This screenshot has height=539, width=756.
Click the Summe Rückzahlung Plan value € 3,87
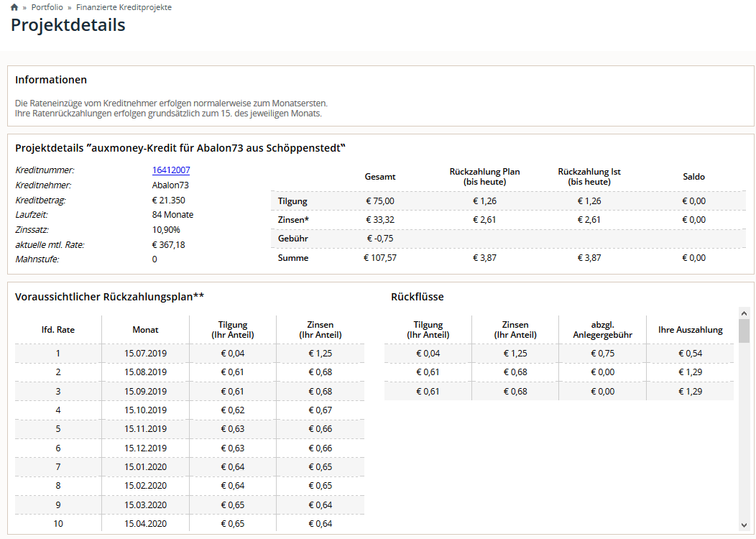pos(484,258)
